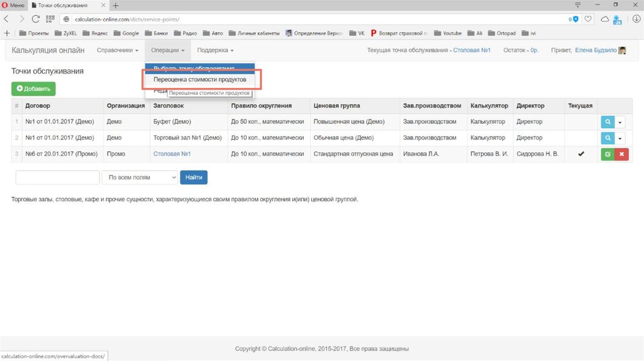Image resolution: width=644 pixels, height=361 pixels.
Task: Open the Столовая №1 link in the table
Action: [x=172, y=154]
